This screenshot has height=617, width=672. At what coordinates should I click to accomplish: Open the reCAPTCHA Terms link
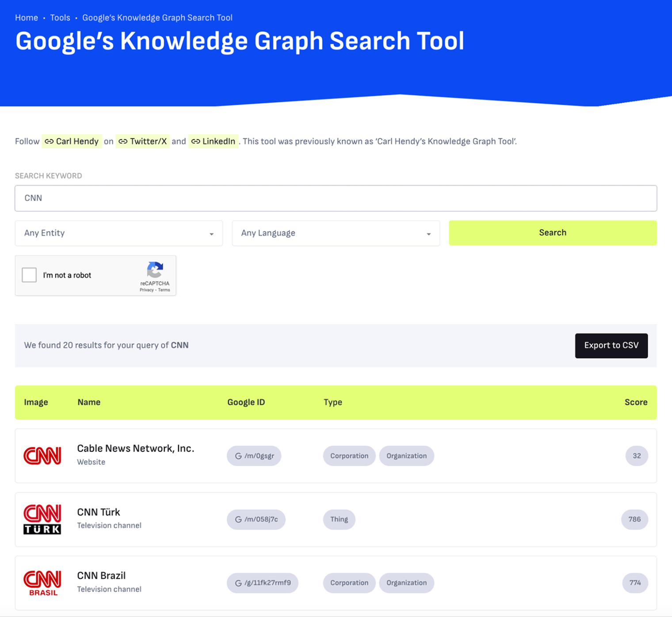164,290
